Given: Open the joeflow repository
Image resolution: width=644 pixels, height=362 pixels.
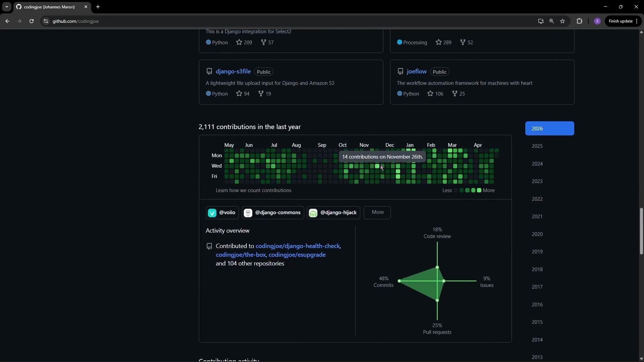Looking at the screenshot, I should coord(417,71).
